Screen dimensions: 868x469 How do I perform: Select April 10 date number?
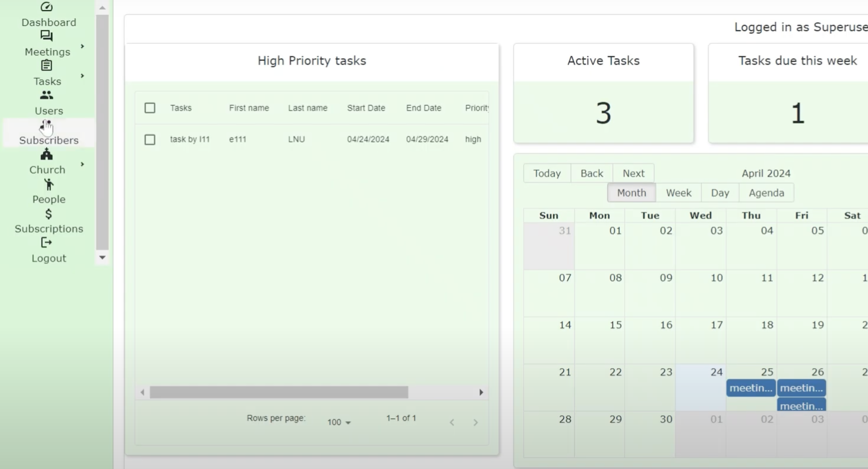716,278
